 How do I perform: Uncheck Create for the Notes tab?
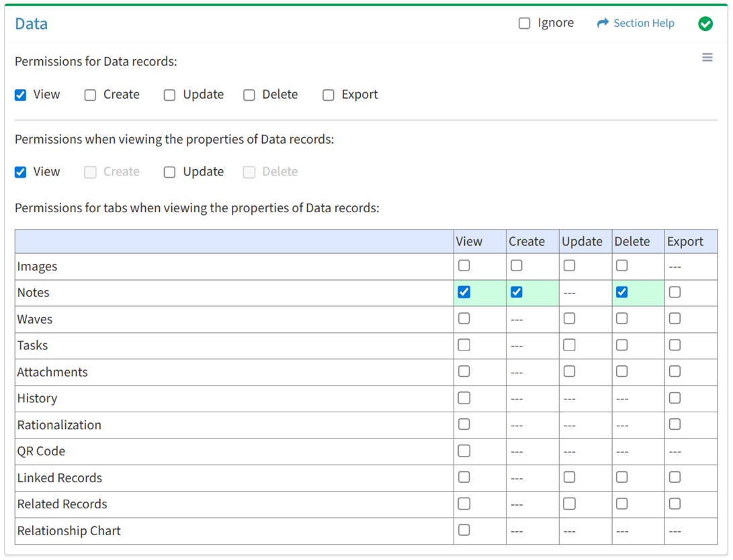(x=516, y=292)
